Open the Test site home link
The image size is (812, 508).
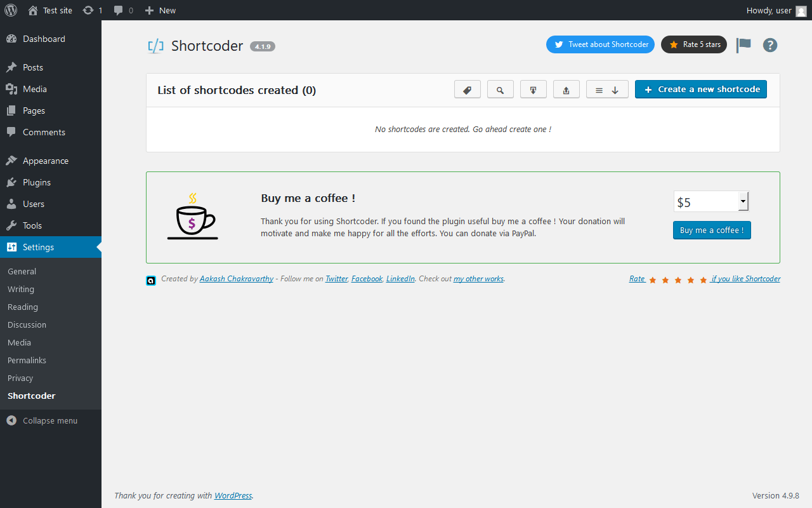pos(50,10)
